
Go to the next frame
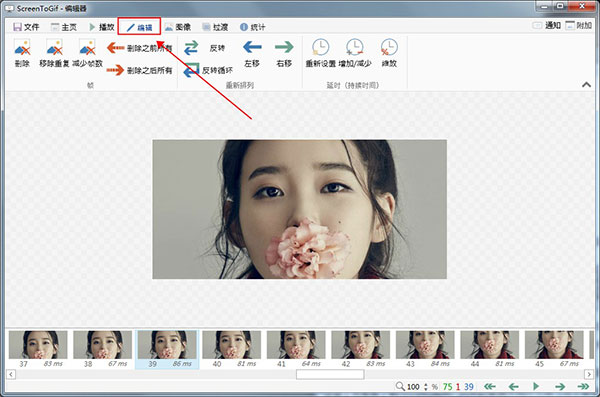pyautogui.click(x=560, y=387)
